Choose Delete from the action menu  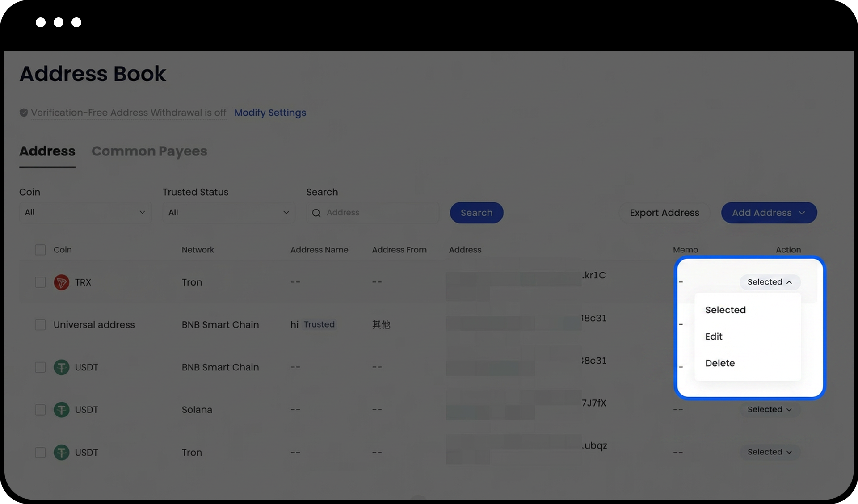720,363
